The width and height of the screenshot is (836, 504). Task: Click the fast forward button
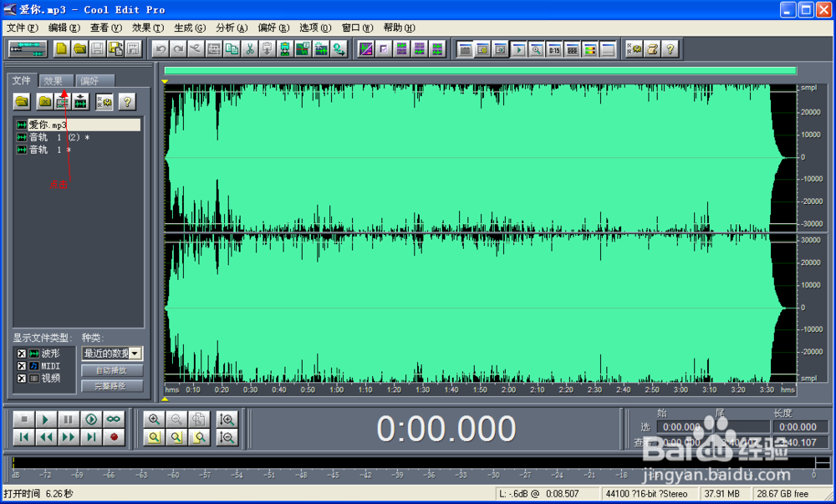coord(69,437)
